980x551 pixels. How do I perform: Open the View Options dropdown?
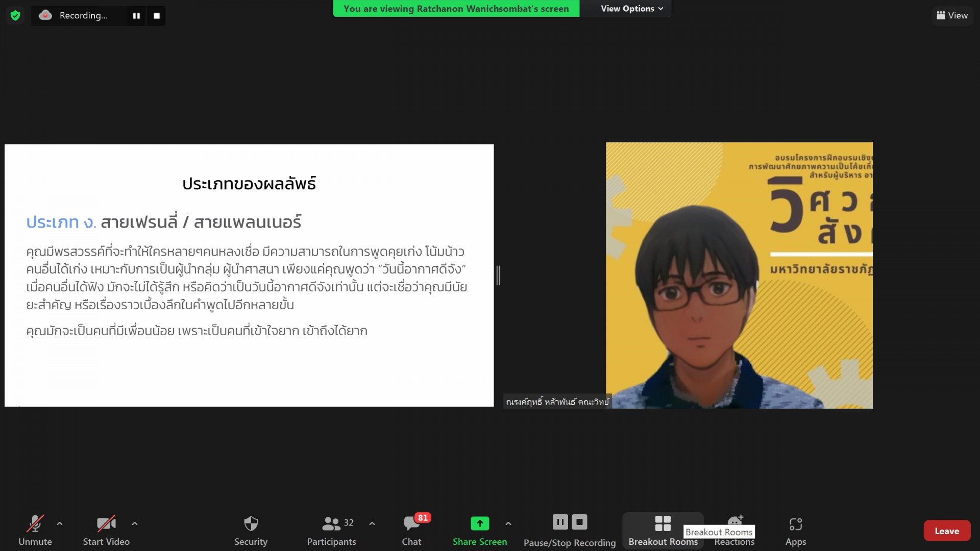pyautogui.click(x=632, y=9)
